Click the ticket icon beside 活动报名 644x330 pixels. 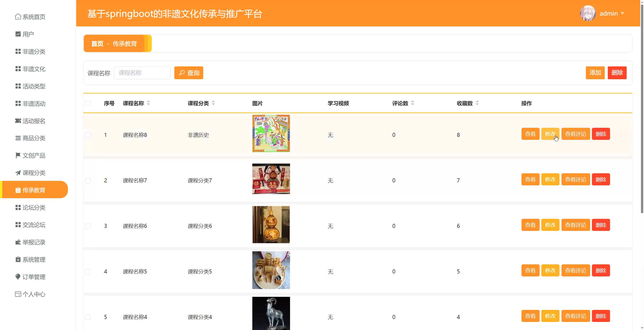[18, 121]
